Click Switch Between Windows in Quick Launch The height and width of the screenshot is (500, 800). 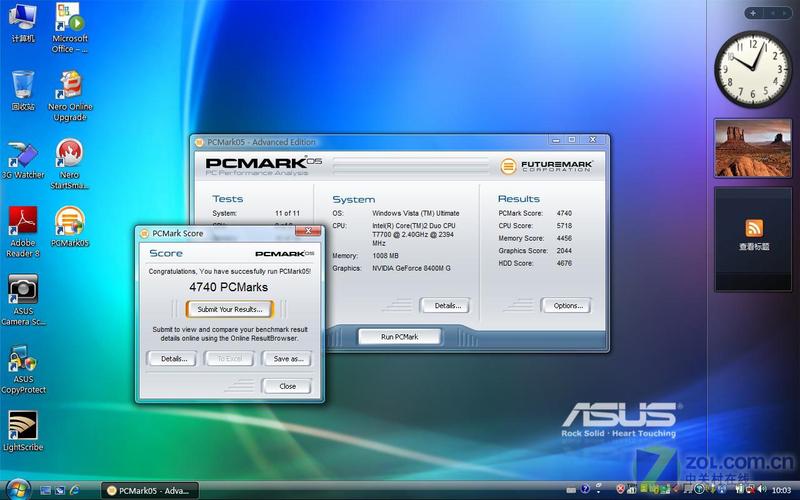60,490
